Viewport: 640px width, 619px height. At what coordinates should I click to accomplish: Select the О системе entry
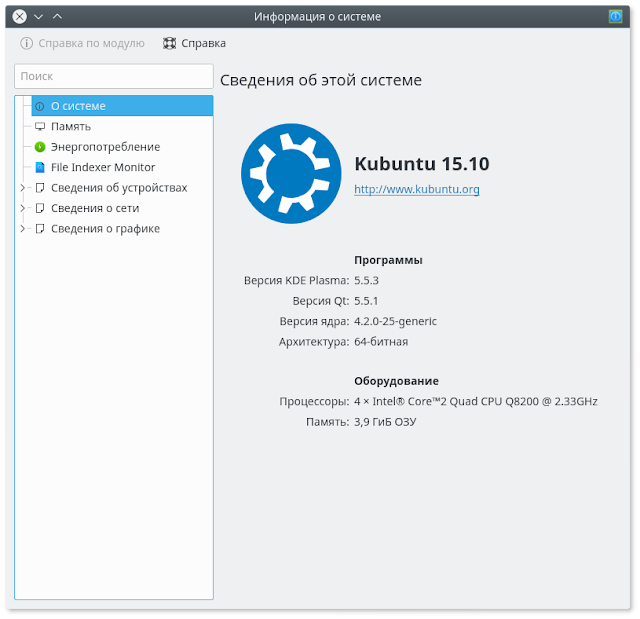(x=122, y=106)
